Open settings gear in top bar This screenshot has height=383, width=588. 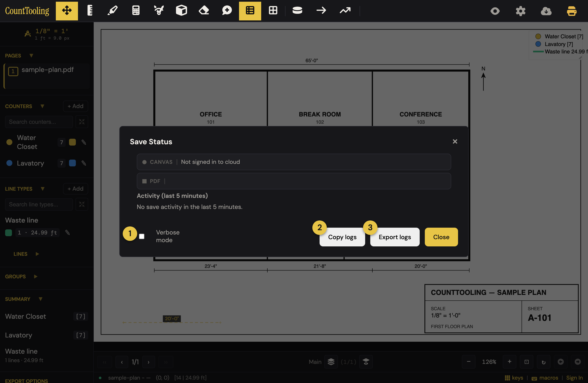(520, 11)
